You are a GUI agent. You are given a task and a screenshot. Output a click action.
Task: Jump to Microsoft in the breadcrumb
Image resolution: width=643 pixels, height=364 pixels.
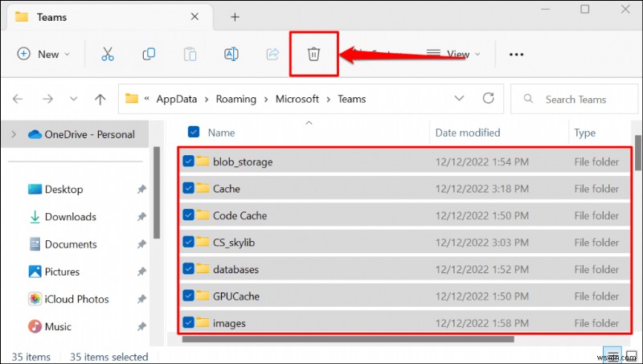[297, 99]
